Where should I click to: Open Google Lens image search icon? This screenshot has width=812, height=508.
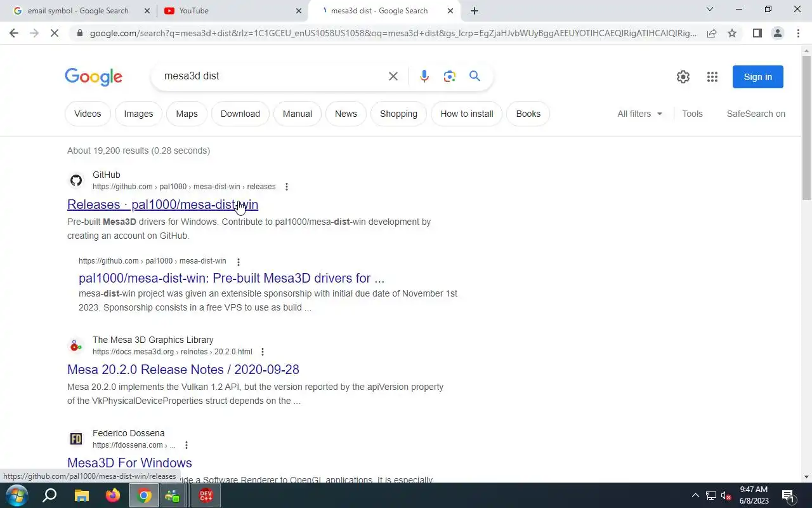450,76
